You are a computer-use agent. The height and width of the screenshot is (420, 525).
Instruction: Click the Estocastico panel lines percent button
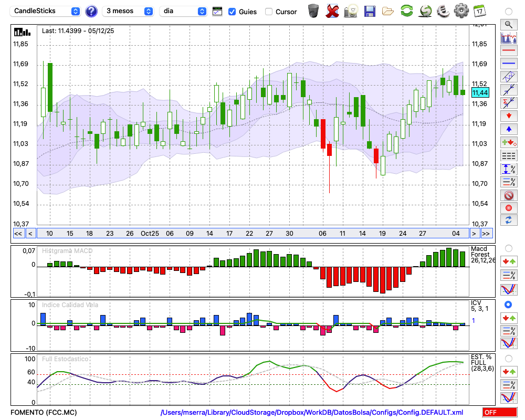[x=509, y=385]
